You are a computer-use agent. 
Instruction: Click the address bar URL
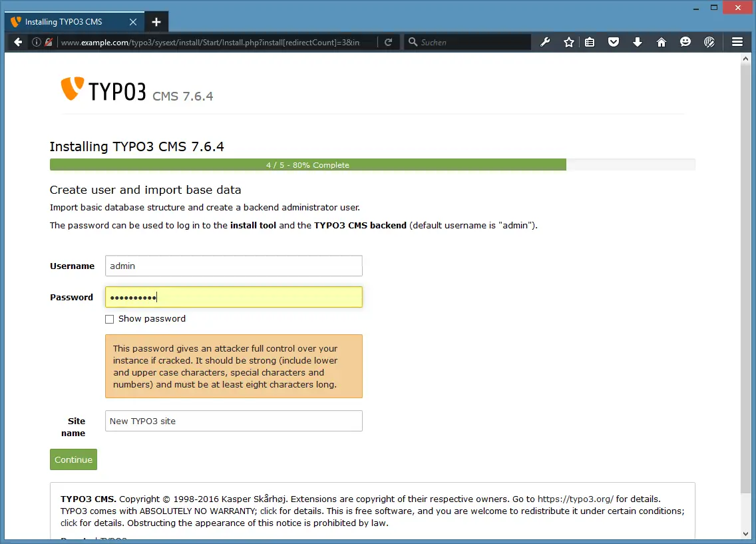(210, 42)
